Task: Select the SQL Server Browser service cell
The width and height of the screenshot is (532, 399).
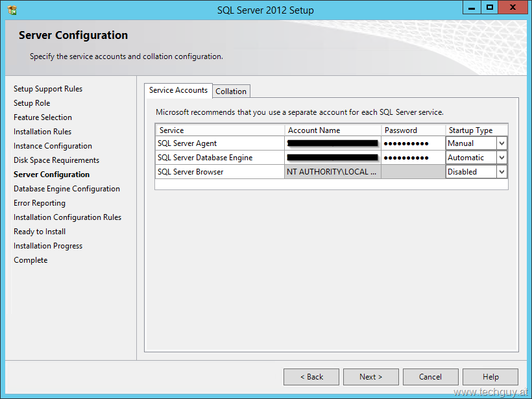Action: (220, 172)
